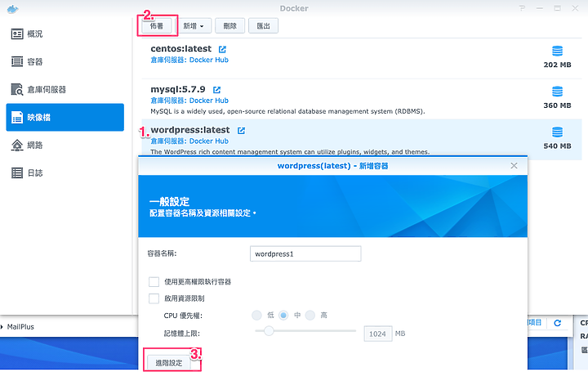Click the 刪除 delete button
The height and width of the screenshot is (372, 588).
pyautogui.click(x=229, y=26)
